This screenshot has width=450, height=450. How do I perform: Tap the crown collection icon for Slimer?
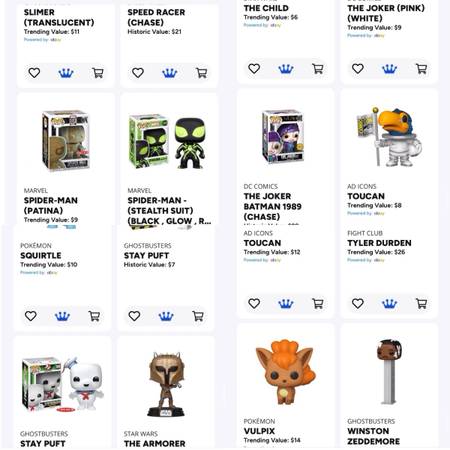(x=66, y=73)
